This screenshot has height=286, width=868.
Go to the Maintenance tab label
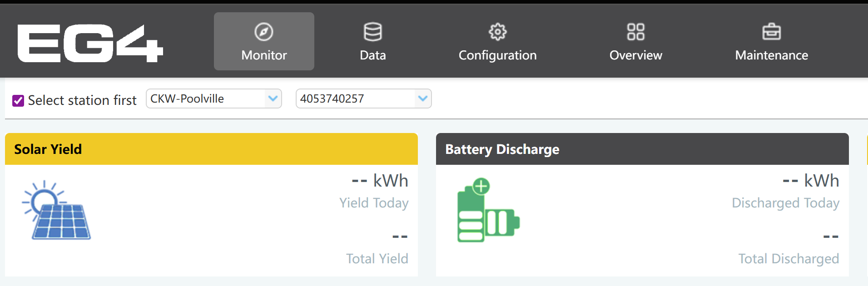tap(771, 55)
